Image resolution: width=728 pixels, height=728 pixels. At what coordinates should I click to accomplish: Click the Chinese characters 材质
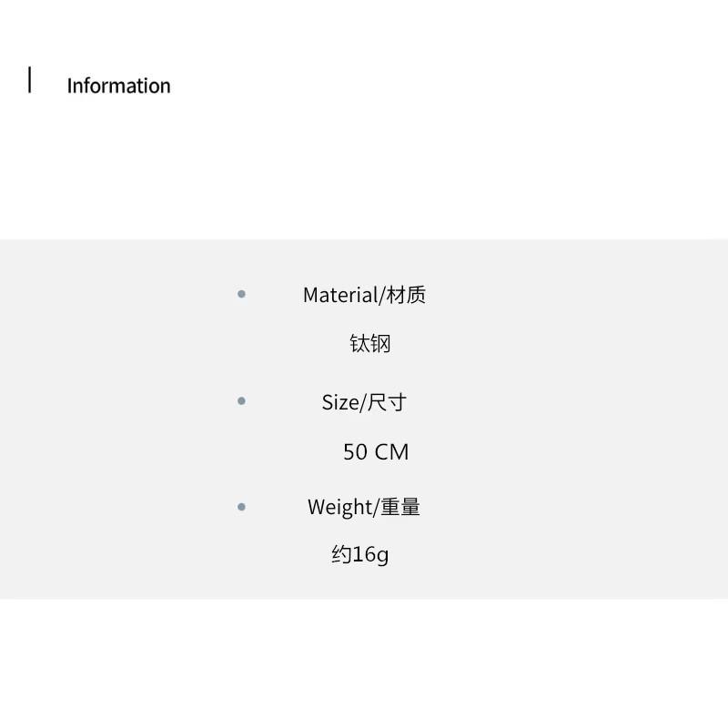click(406, 295)
